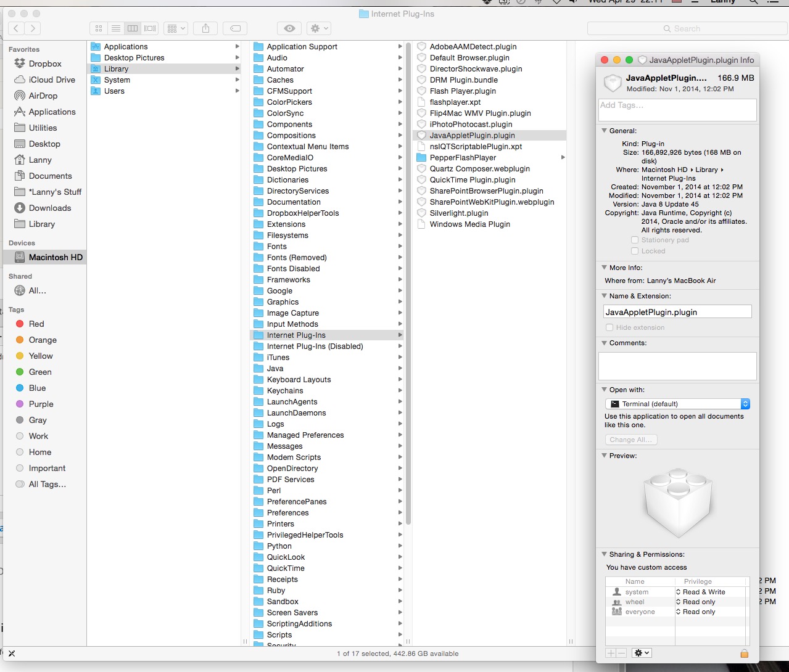The image size is (789, 672).
Task: Open Downloads in the sidebar
Action: click(x=49, y=208)
